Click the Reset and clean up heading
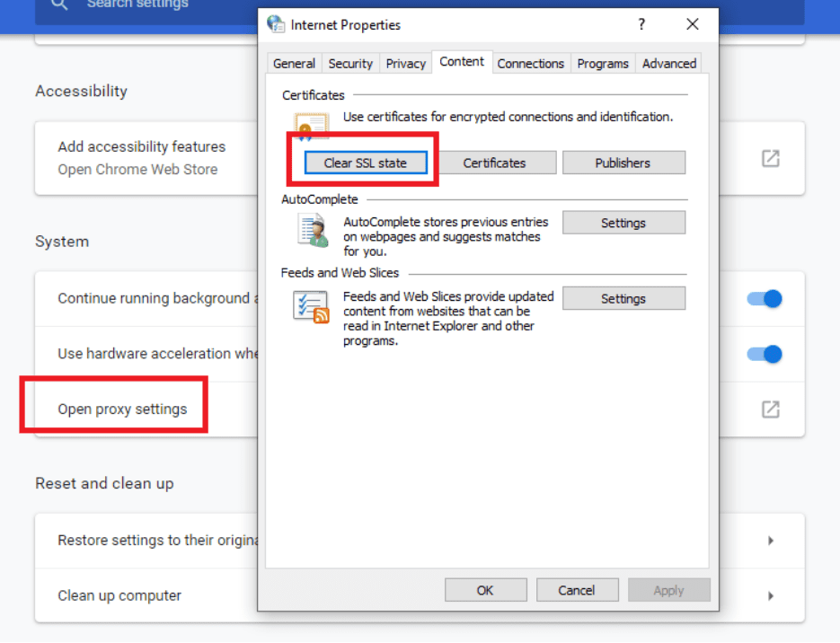This screenshot has width=840, height=643. 104,483
